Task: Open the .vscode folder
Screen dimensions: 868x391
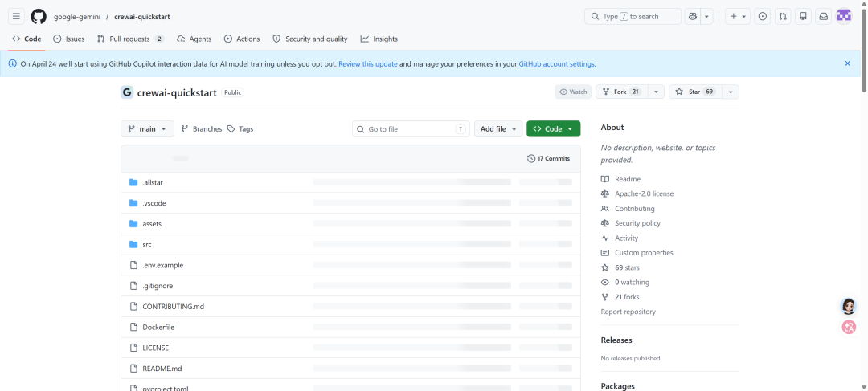Action: (x=154, y=203)
